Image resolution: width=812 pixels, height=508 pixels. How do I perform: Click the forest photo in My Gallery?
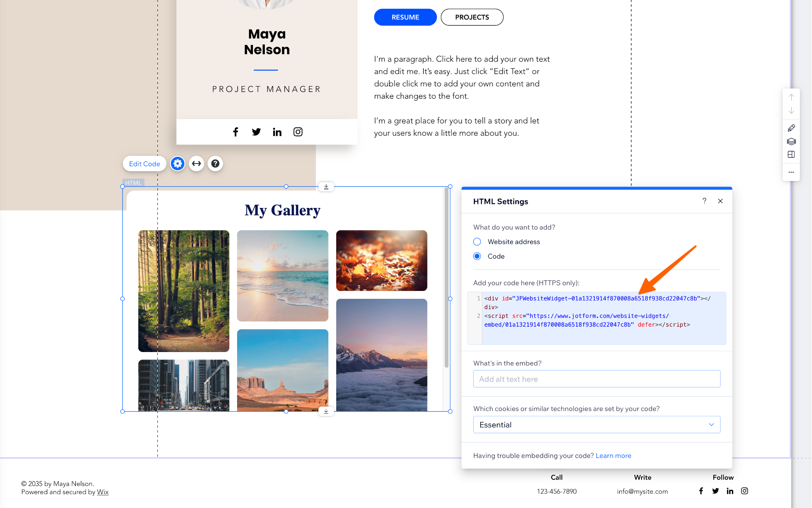tap(184, 291)
